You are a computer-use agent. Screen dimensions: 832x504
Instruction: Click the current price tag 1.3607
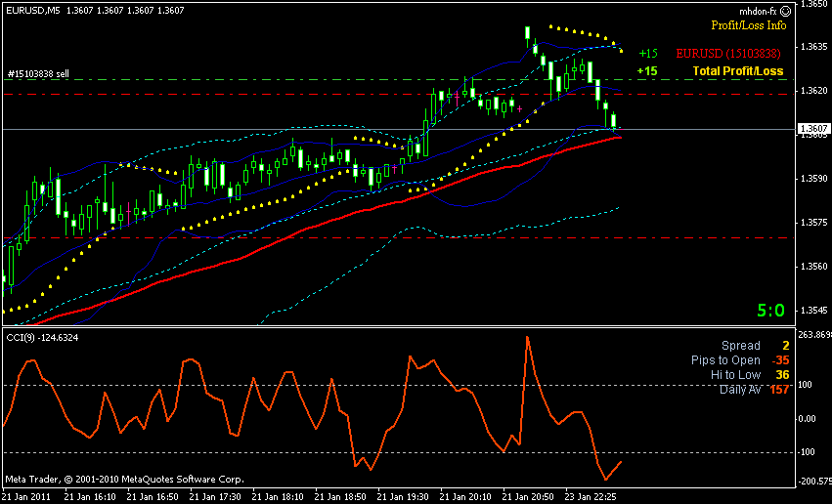812,129
